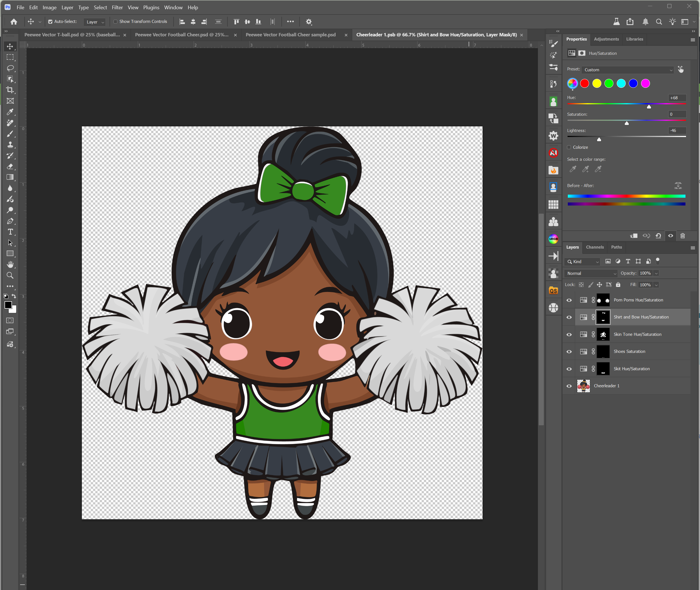Hide the Cheerleader 1 layer
Screen dimensions: 700x590
click(x=569, y=386)
